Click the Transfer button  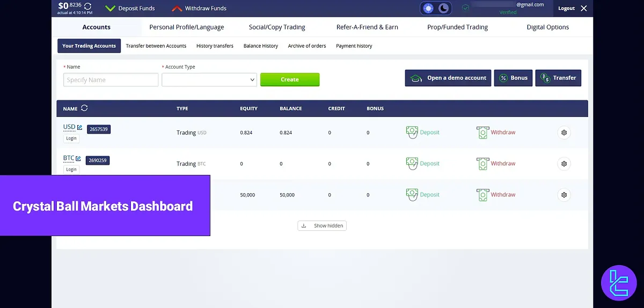(x=558, y=78)
